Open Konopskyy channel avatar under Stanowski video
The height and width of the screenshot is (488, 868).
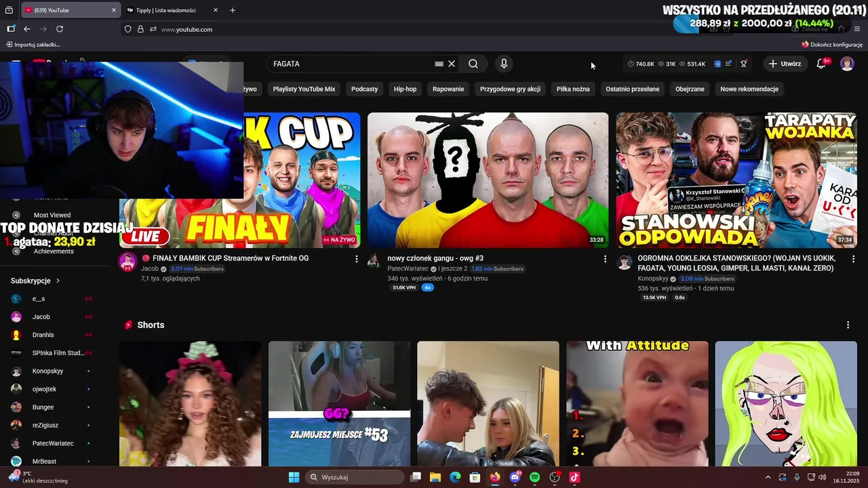(x=625, y=262)
